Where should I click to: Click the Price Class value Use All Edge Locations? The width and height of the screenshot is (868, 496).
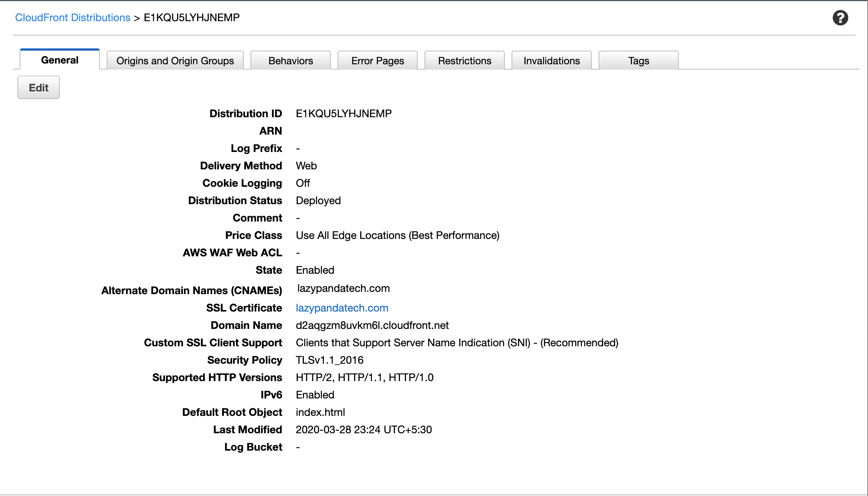(x=398, y=235)
